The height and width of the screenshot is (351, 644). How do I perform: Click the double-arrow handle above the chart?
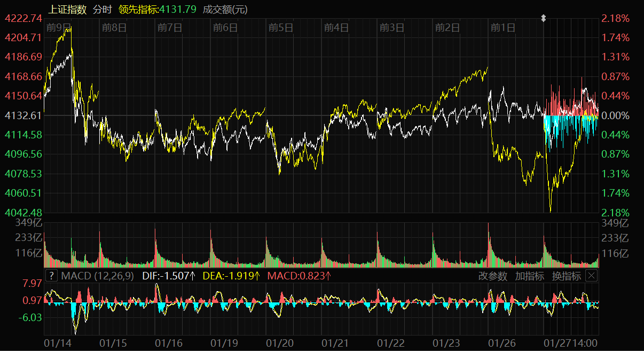point(544,18)
